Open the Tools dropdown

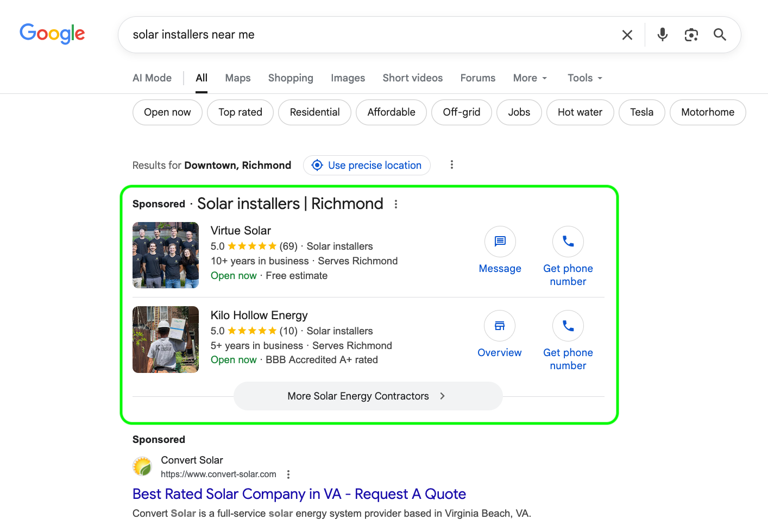[584, 78]
